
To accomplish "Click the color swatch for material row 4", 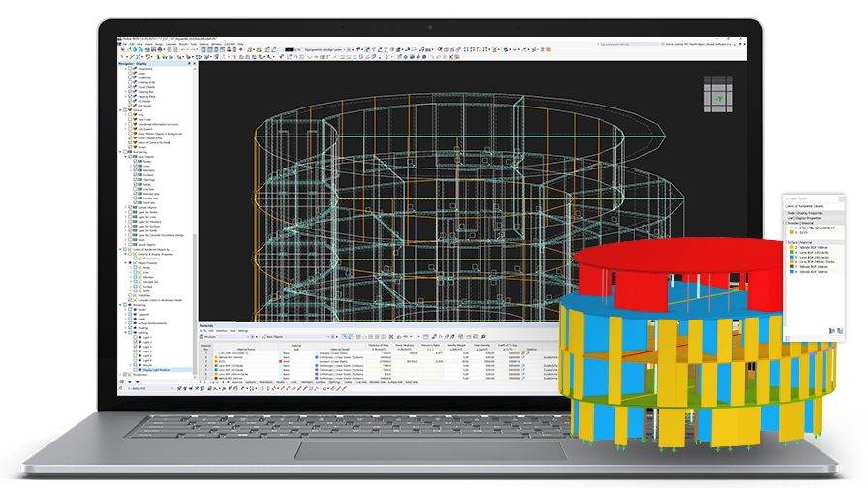I will click(x=216, y=366).
